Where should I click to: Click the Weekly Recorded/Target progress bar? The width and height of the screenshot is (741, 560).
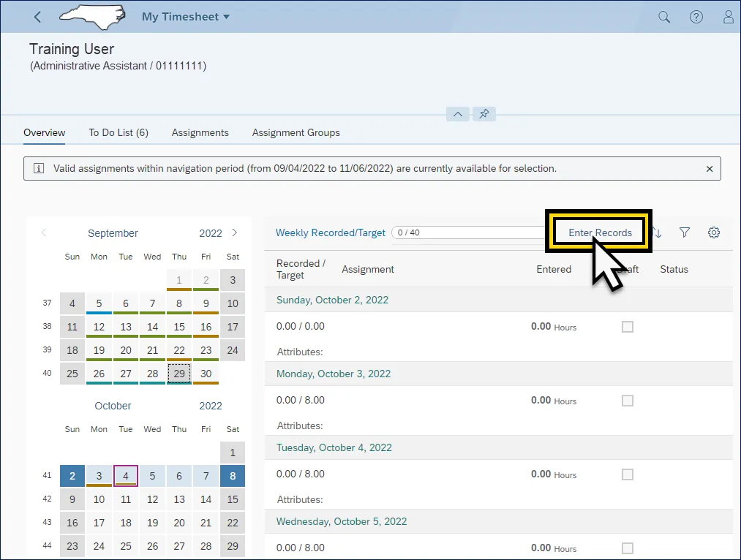click(x=468, y=232)
